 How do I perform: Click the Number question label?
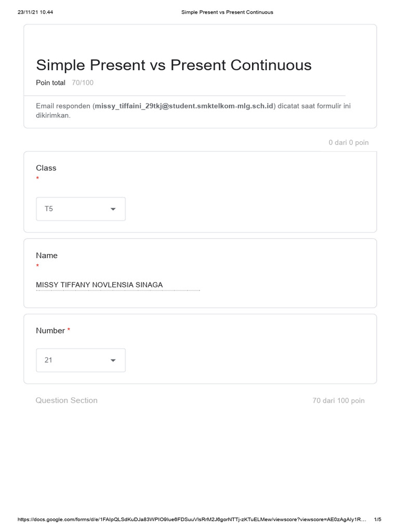tap(50, 330)
